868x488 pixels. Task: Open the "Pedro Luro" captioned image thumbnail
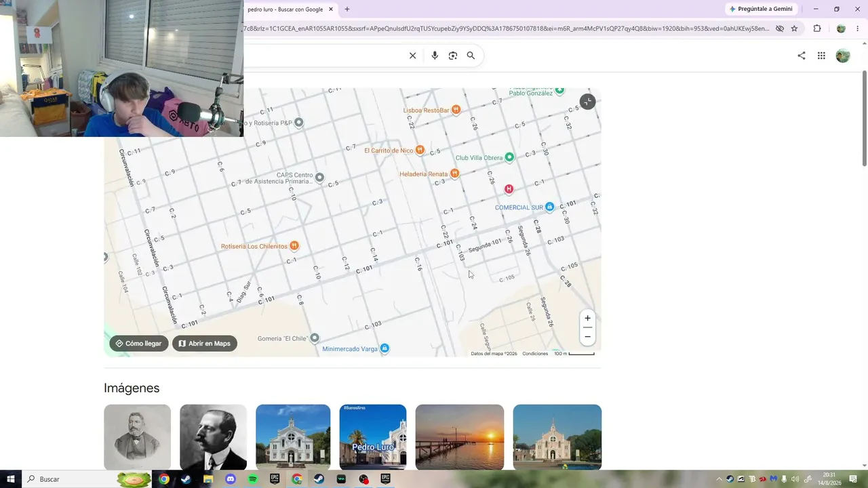373,437
